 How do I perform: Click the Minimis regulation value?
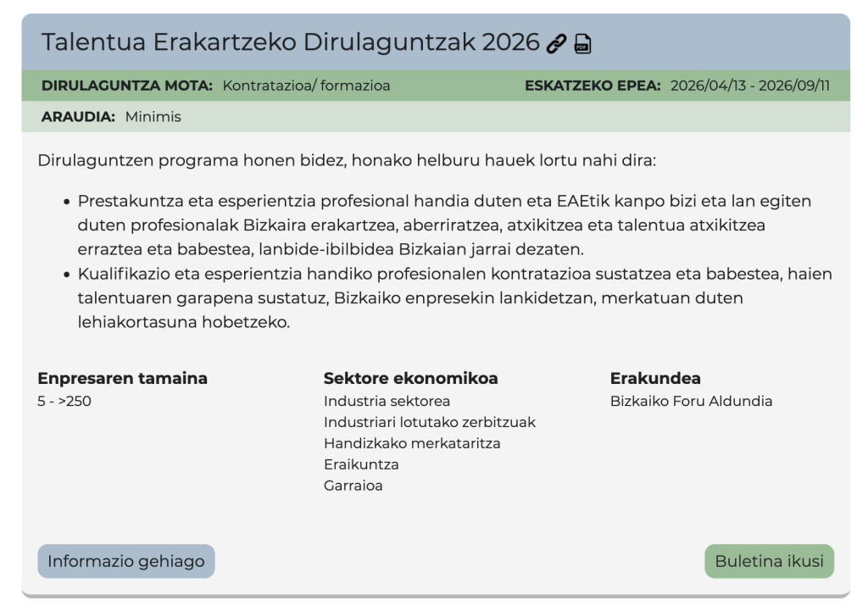[x=153, y=117]
